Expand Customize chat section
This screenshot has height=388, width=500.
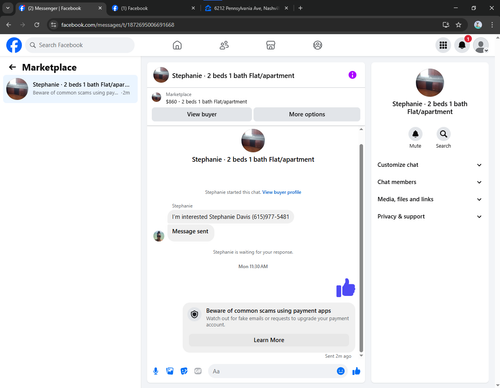tap(430, 165)
